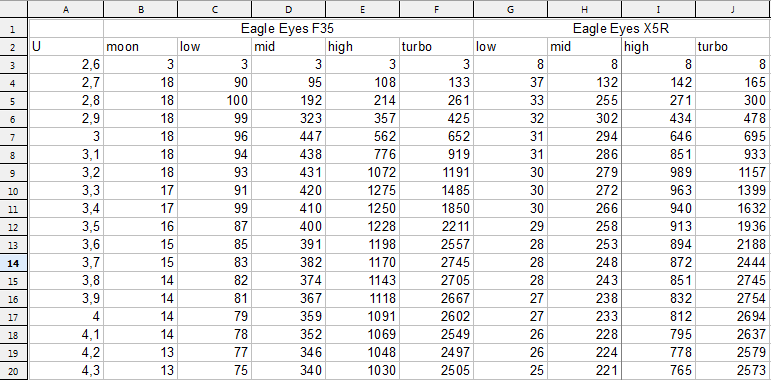Viewport: 771px width, 380px height.
Task: Select column B header
Action: (x=141, y=9)
